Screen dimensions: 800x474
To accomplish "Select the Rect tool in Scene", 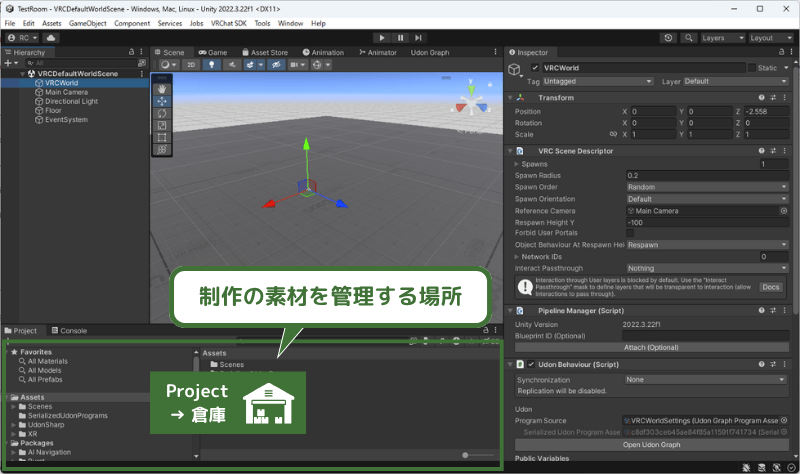I will pyautogui.click(x=162, y=138).
